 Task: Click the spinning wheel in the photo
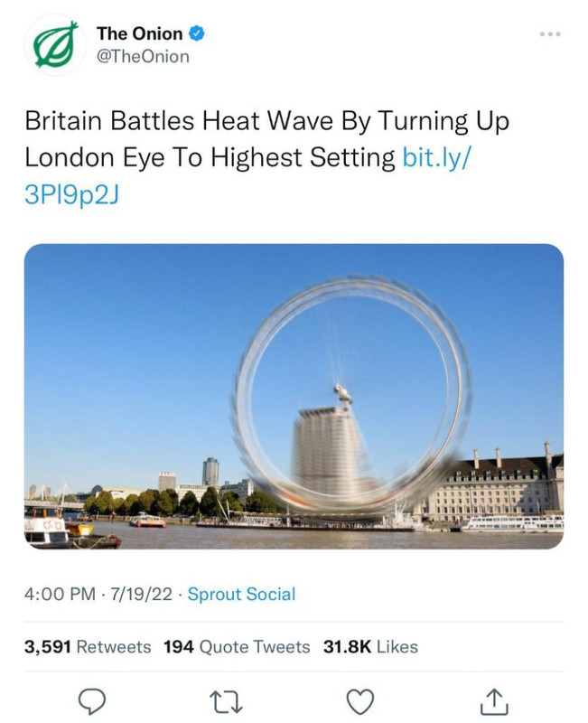point(351,394)
